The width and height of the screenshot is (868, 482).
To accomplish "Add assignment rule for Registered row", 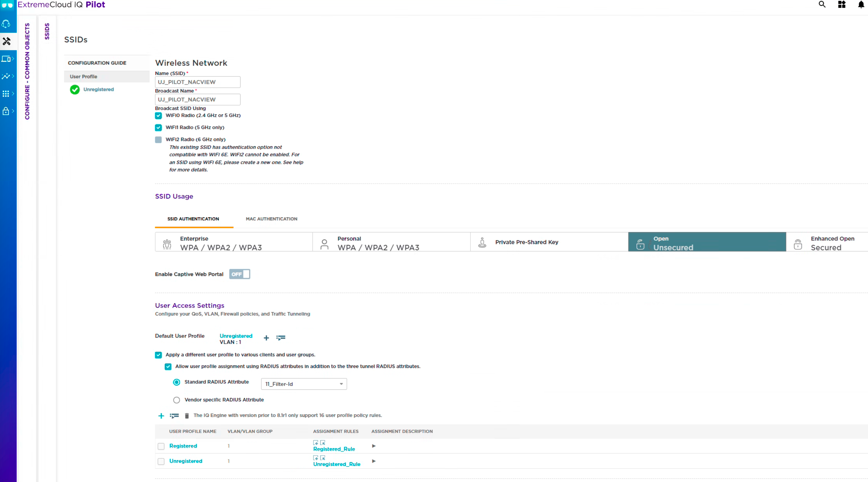I will click(315, 442).
